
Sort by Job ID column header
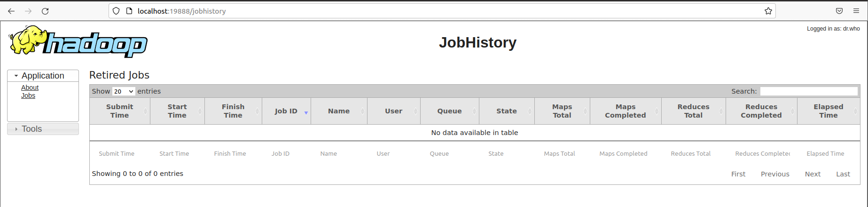286,111
